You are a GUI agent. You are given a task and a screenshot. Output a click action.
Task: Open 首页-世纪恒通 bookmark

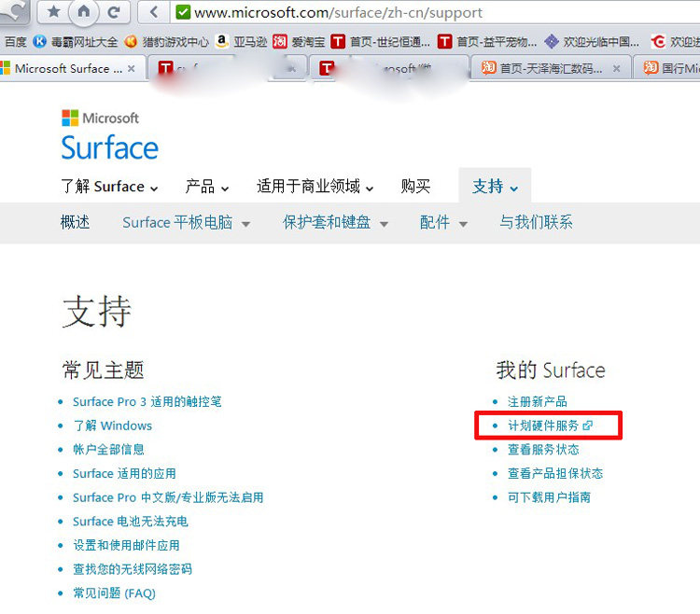pos(381,42)
